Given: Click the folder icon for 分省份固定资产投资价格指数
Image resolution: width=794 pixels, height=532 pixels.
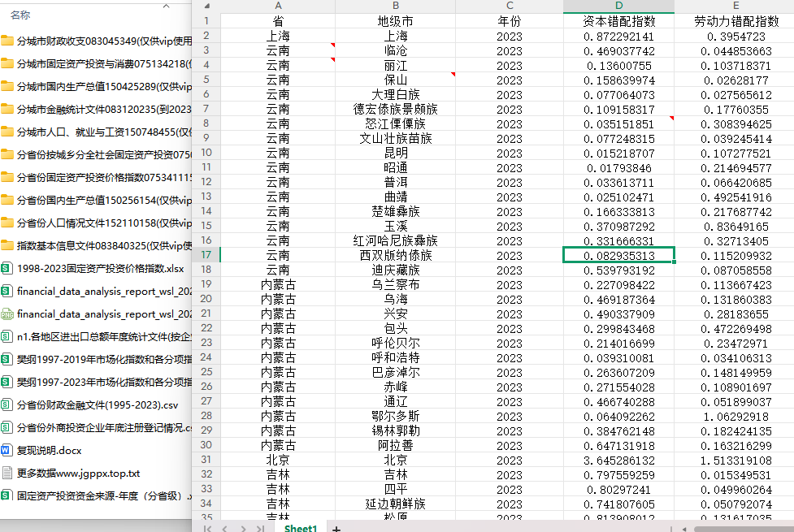Looking at the screenshot, I should click(x=7, y=178).
